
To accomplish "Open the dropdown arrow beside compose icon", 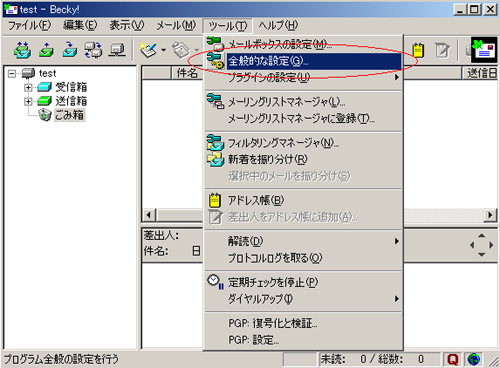I will point(163,50).
